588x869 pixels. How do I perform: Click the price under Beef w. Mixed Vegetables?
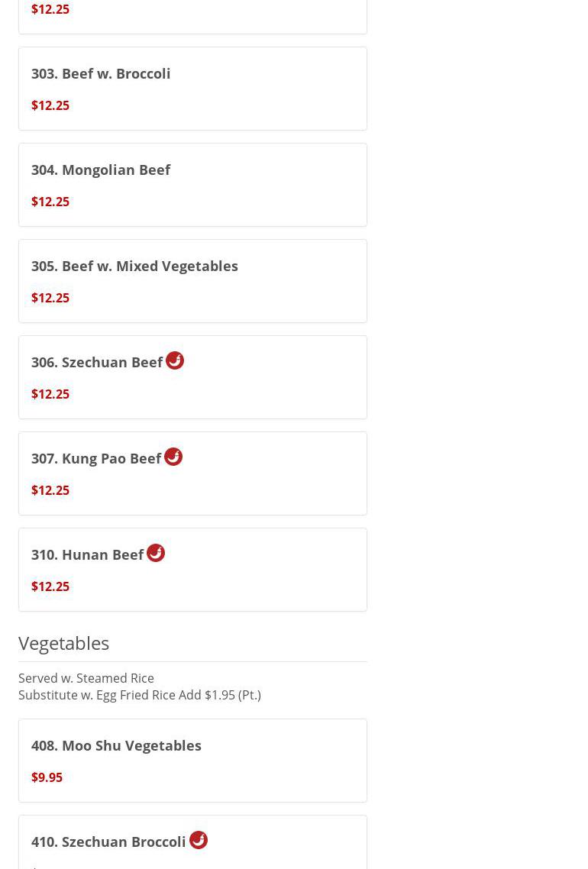point(50,298)
